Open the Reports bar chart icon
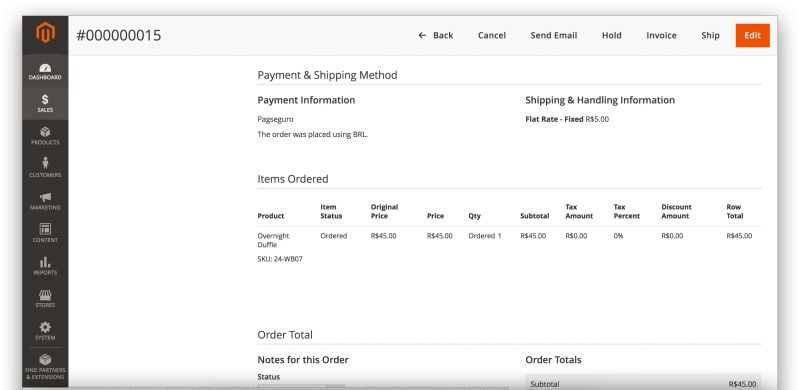This screenshot has width=800, height=390. (x=45, y=266)
